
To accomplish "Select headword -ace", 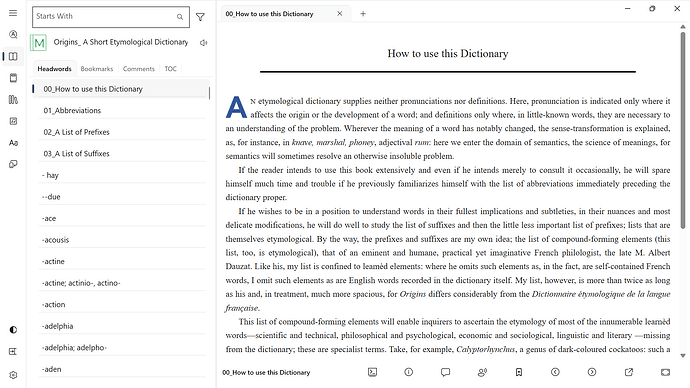I will point(122,218).
